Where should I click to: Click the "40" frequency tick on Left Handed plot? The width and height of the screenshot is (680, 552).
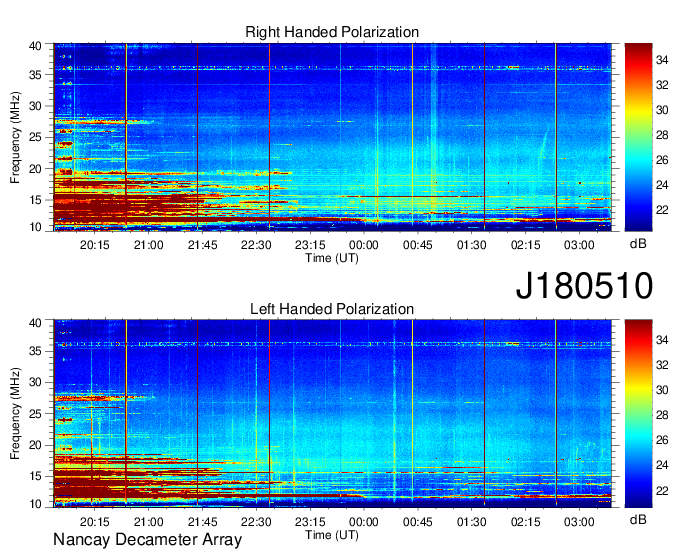35,323
